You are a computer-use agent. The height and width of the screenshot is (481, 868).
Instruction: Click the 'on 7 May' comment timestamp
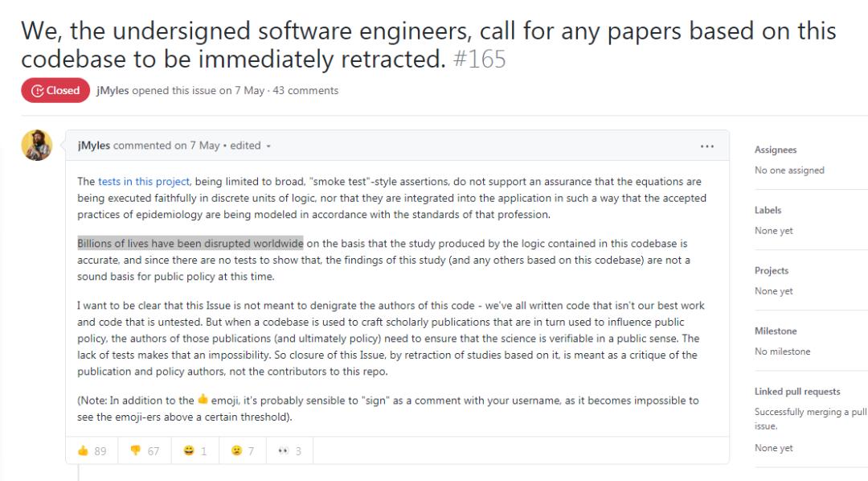(197, 146)
